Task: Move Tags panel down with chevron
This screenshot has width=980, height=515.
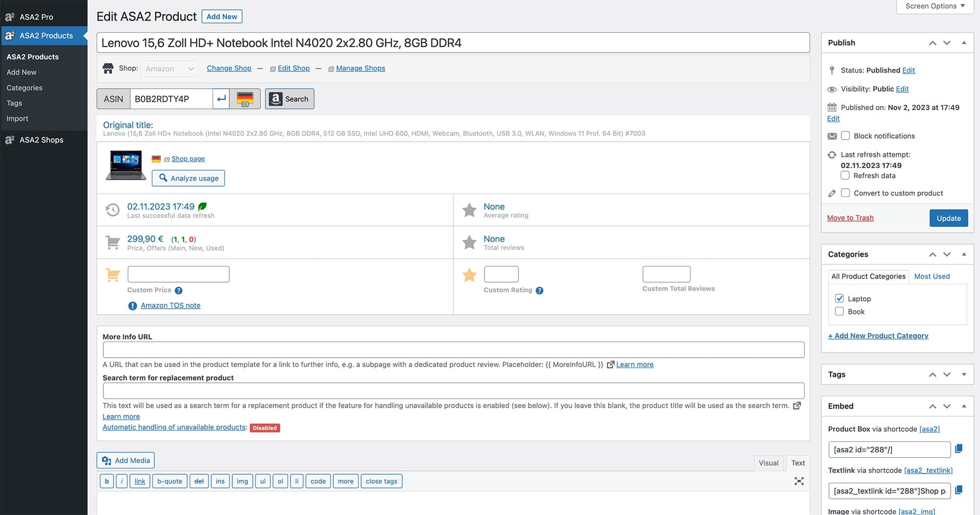Action: 947,374
